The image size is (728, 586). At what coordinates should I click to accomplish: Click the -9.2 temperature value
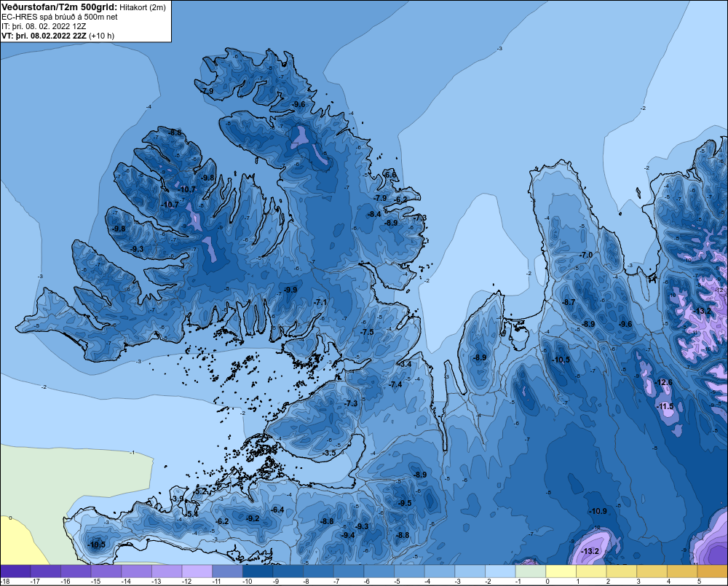[253, 518]
